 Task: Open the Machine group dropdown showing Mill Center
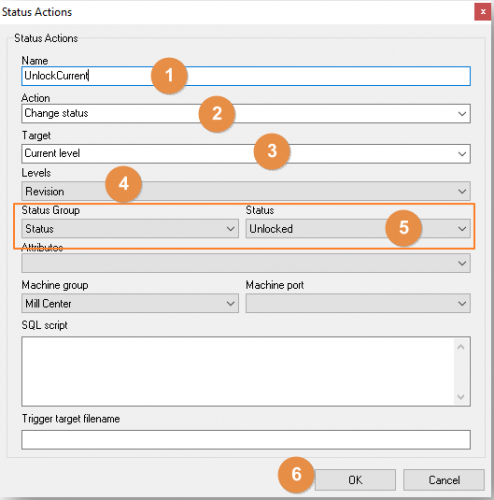[130, 303]
